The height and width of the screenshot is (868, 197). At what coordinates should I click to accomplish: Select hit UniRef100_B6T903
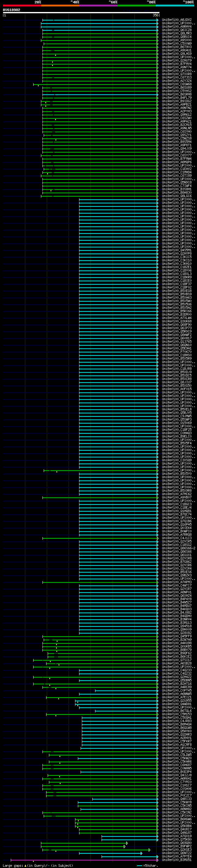pyautogui.click(x=177, y=47)
